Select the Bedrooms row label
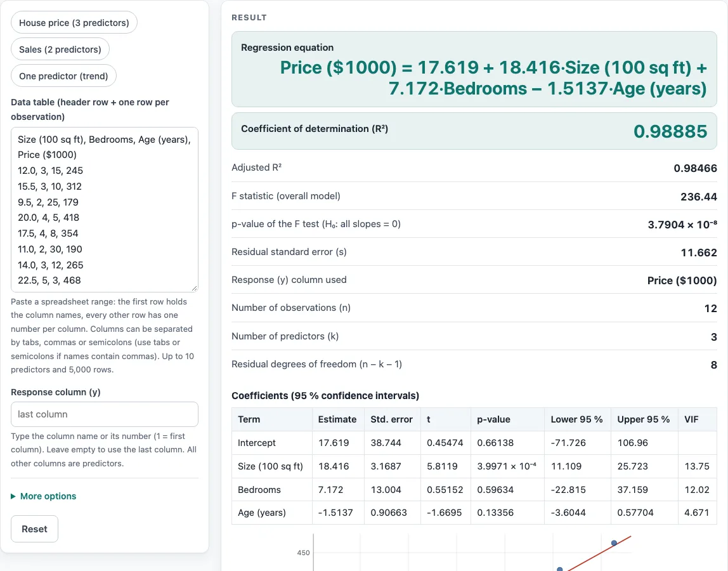 pyautogui.click(x=259, y=490)
